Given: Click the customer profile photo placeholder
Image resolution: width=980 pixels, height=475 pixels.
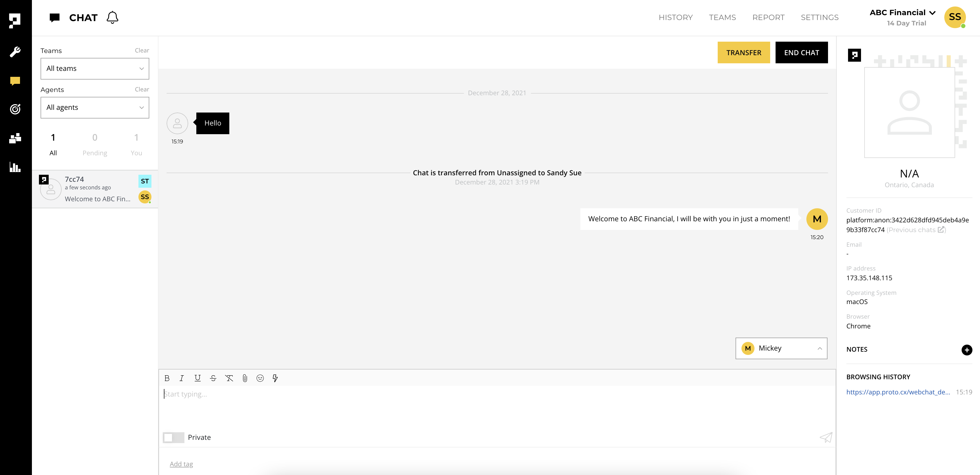Looking at the screenshot, I should (x=909, y=113).
